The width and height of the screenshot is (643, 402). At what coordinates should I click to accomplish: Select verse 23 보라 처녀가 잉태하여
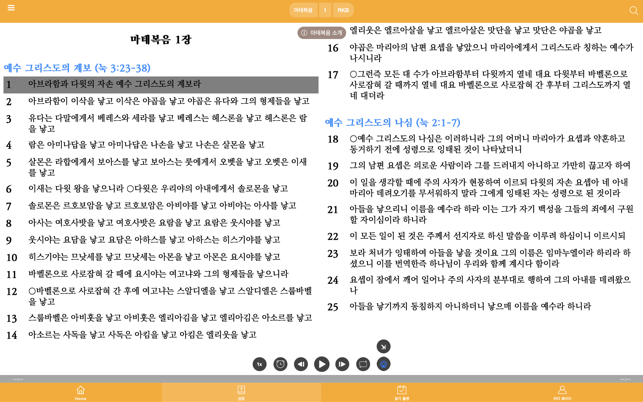click(x=480, y=258)
